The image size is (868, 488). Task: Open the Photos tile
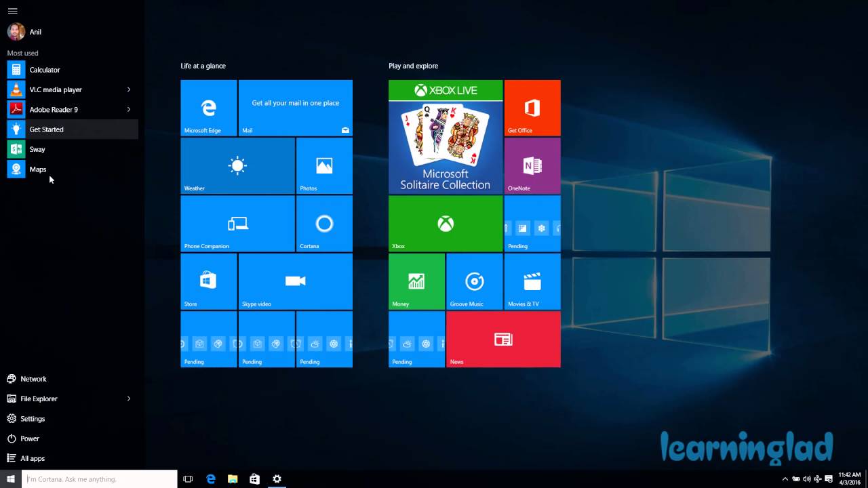click(x=324, y=165)
